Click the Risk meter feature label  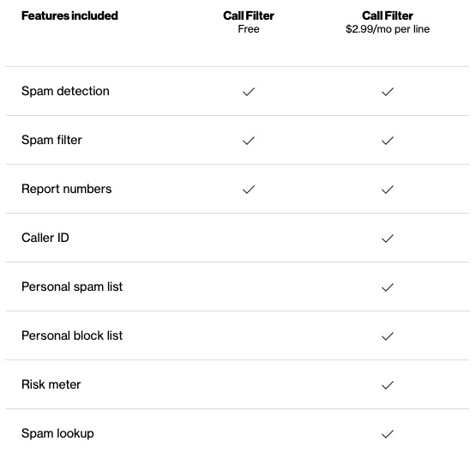pyautogui.click(x=51, y=384)
